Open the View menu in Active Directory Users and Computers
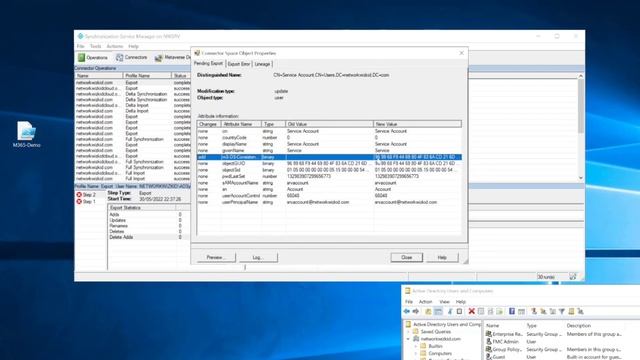This screenshot has height=360, width=640. pos(444,302)
